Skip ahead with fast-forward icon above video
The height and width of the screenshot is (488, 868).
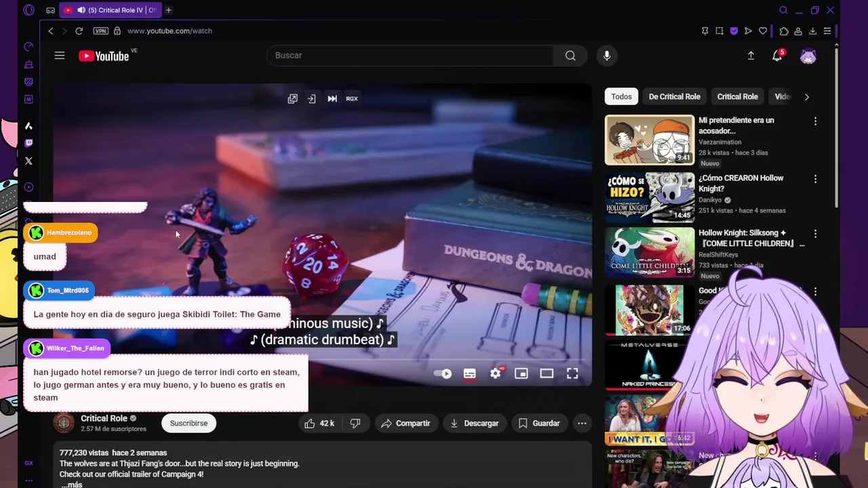332,98
